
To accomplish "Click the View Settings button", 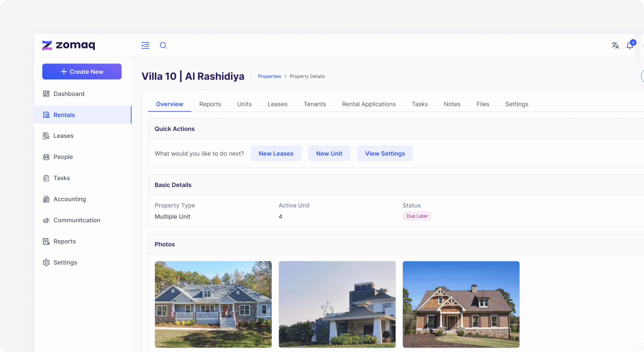I will coord(385,153).
